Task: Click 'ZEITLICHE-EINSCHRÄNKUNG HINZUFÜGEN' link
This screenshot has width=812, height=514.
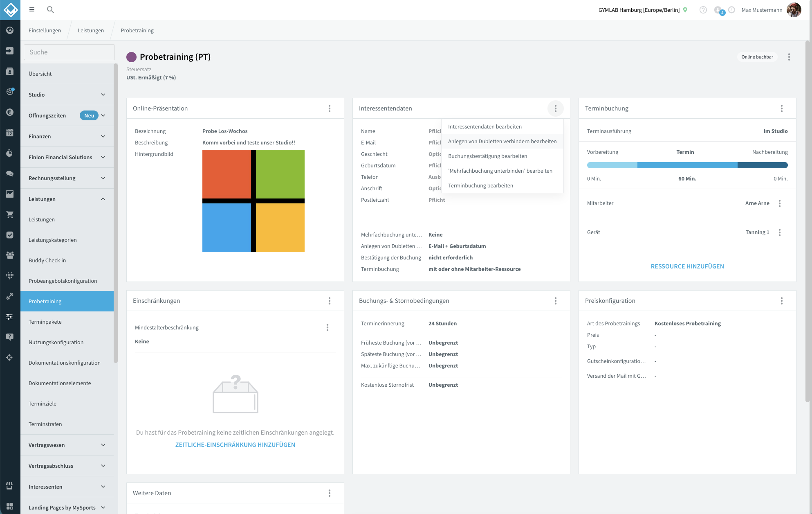Action: [x=235, y=444]
